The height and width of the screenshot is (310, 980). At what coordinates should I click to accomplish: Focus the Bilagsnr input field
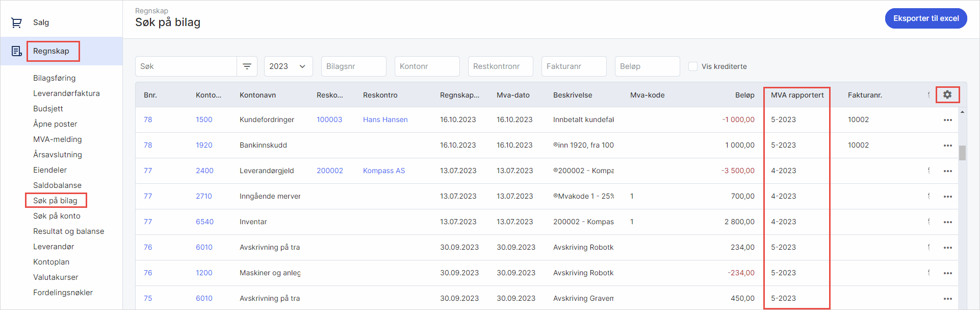353,66
